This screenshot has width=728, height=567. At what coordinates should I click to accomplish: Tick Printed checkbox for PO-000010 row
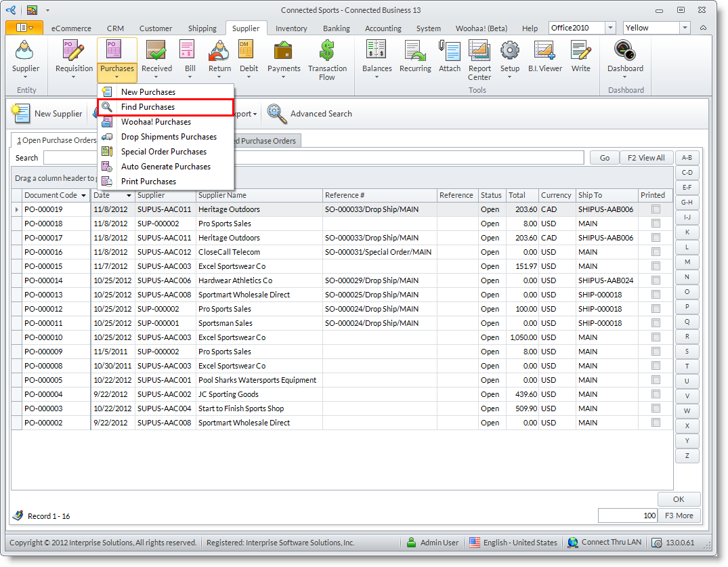coord(656,337)
